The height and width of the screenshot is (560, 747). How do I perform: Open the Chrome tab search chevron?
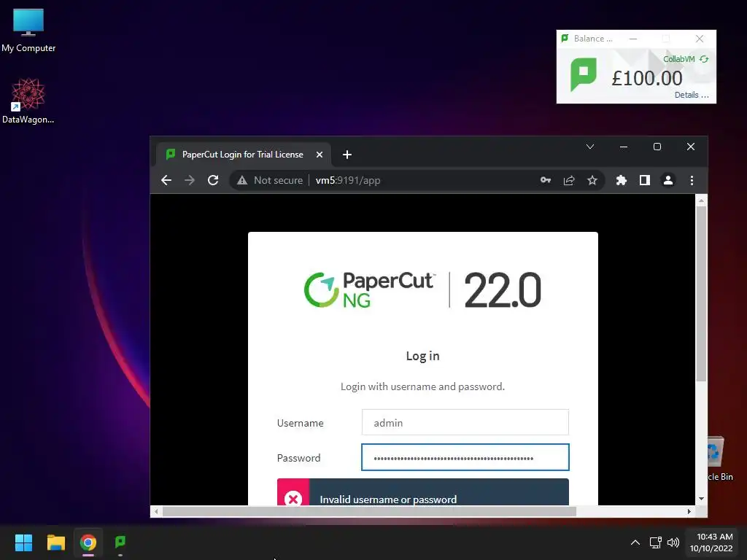coord(589,147)
